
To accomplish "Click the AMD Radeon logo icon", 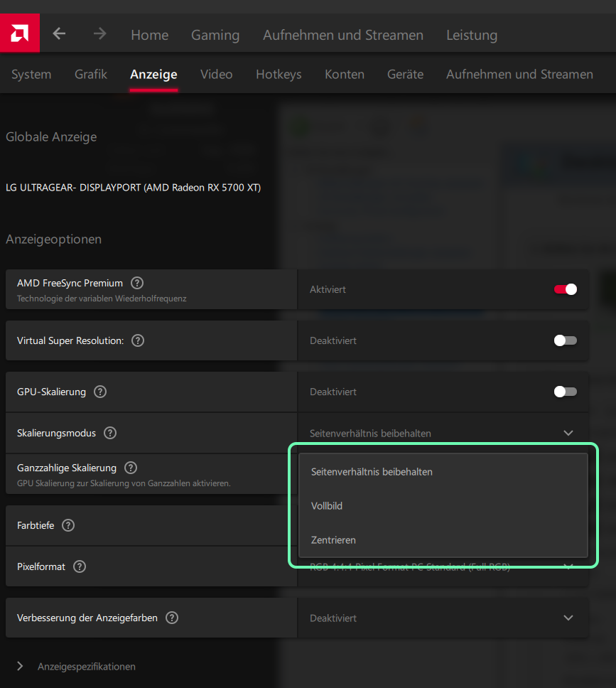I will (19, 33).
